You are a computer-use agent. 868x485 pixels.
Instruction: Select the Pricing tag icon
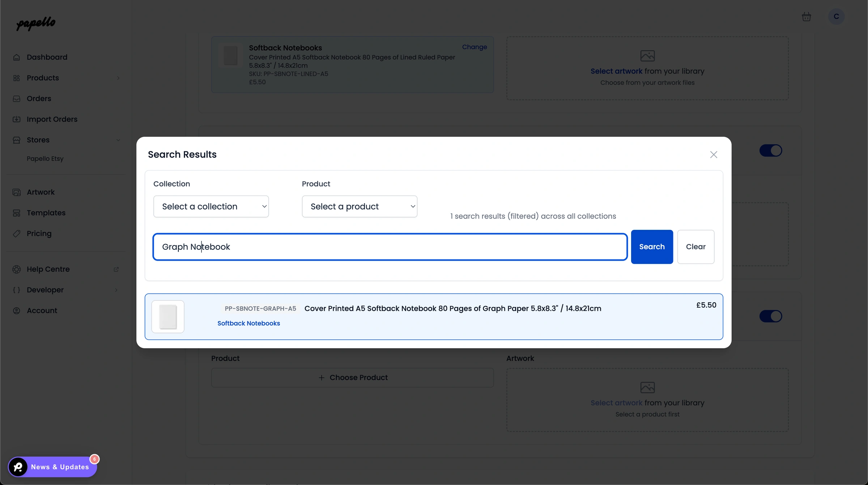click(x=17, y=233)
